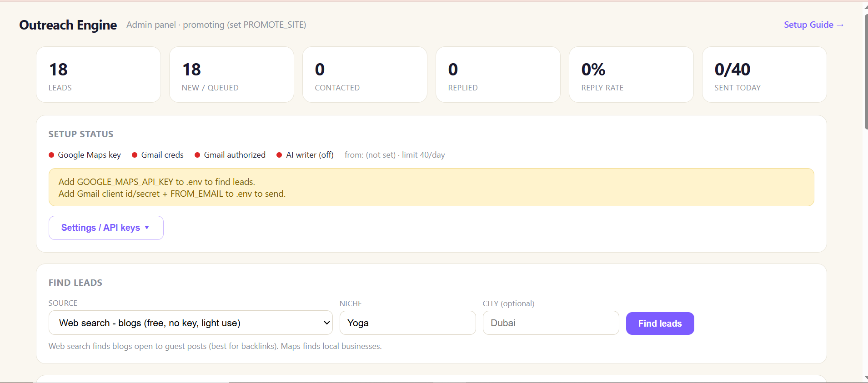Click the red dot beside Gmail authorized
Screen dimensions: 868x383
(197, 155)
